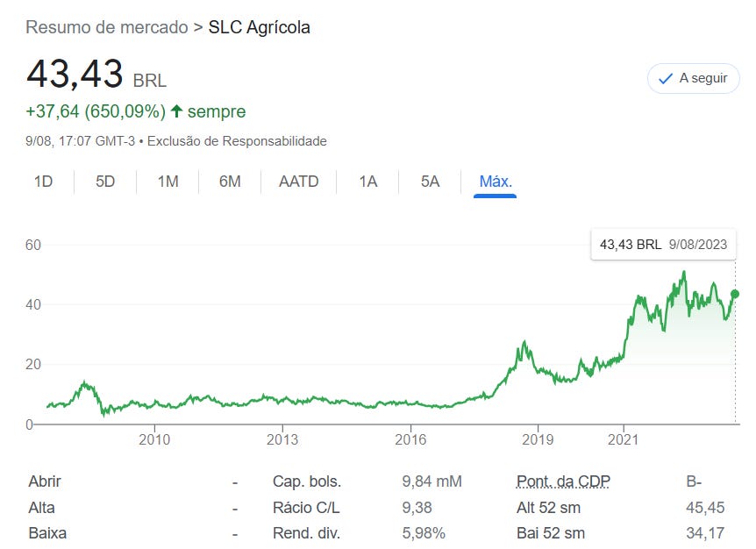Click the price tooltip showing 43,43 BRL 9/08/2023

[663, 244]
